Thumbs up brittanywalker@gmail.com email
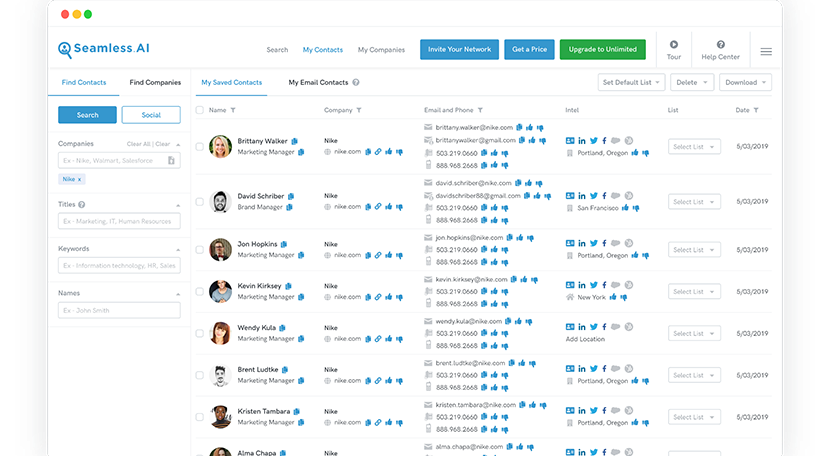 (x=532, y=140)
